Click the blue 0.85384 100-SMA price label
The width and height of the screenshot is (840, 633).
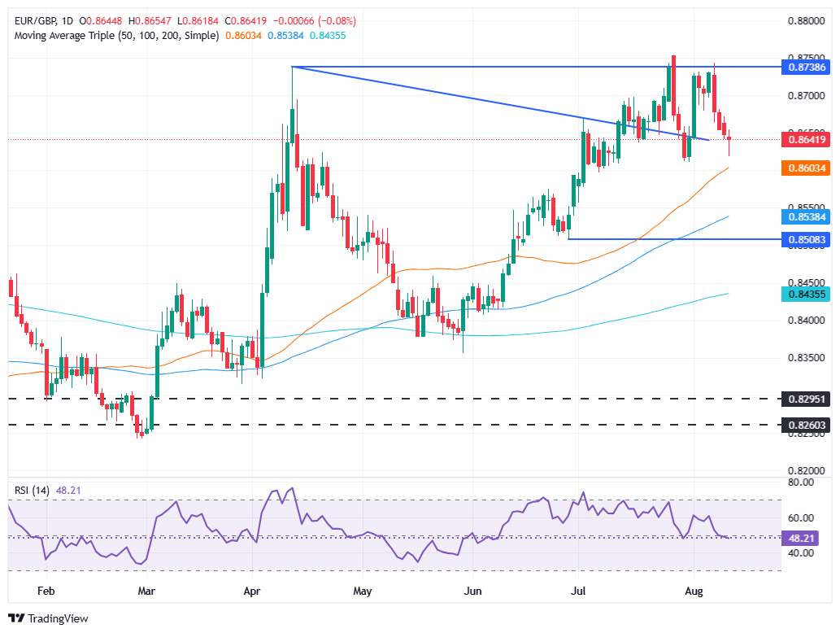coord(804,216)
